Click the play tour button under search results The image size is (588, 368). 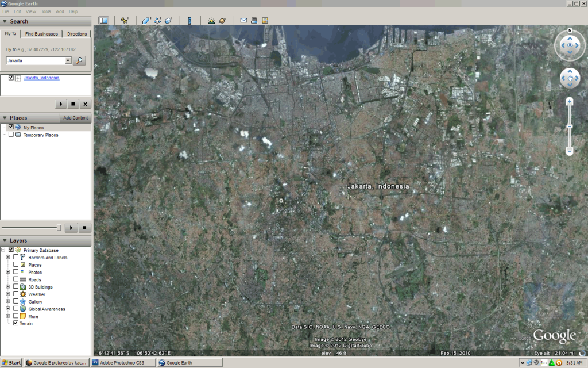click(x=61, y=104)
